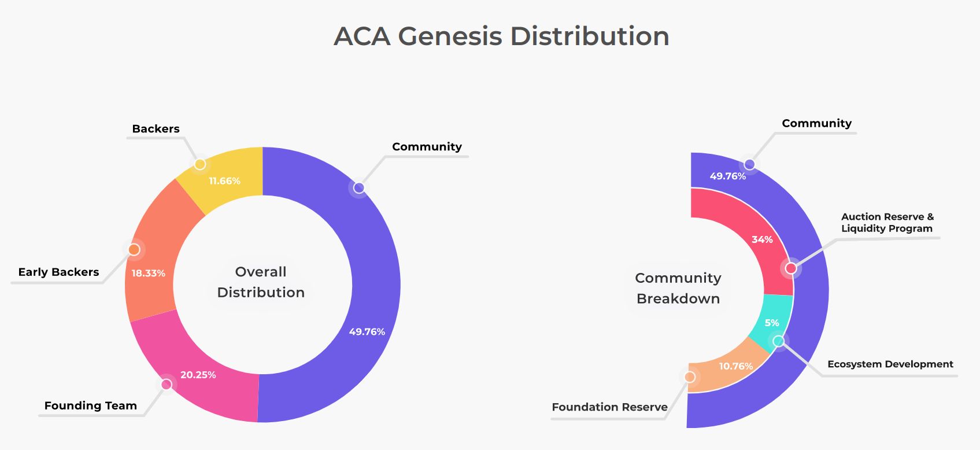Select the teal 5% segment

[772, 322]
